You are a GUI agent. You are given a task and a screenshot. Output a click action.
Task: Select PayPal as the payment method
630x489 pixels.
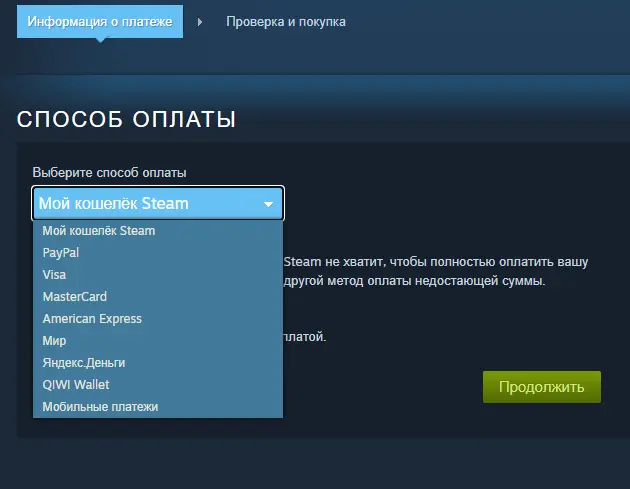pyautogui.click(x=158, y=253)
